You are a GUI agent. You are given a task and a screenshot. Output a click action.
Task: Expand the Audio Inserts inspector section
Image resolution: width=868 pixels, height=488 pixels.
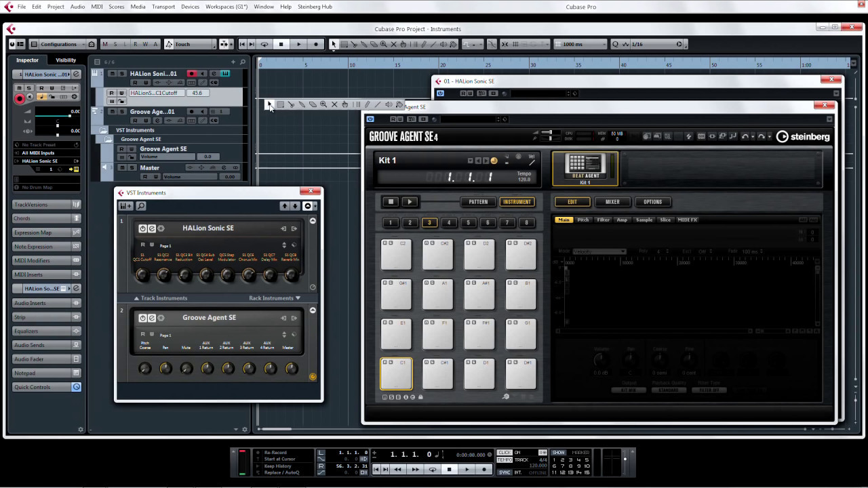tap(47, 303)
